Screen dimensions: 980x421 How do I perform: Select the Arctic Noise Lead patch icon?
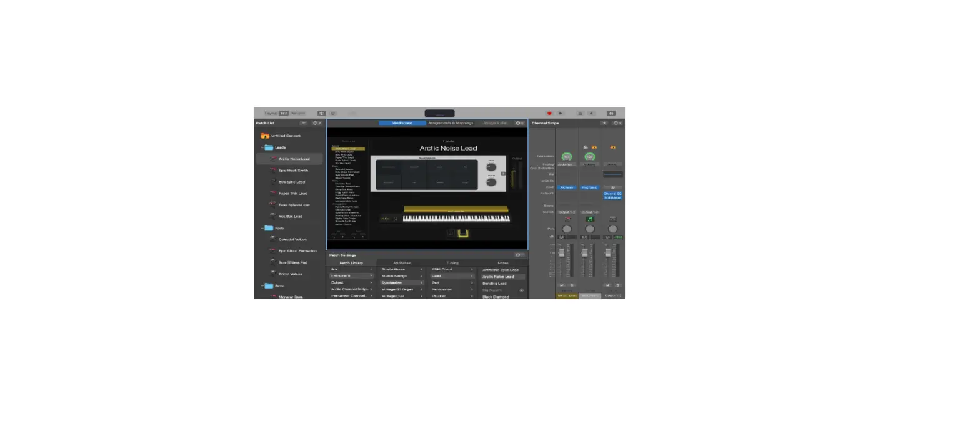(273, 159)
